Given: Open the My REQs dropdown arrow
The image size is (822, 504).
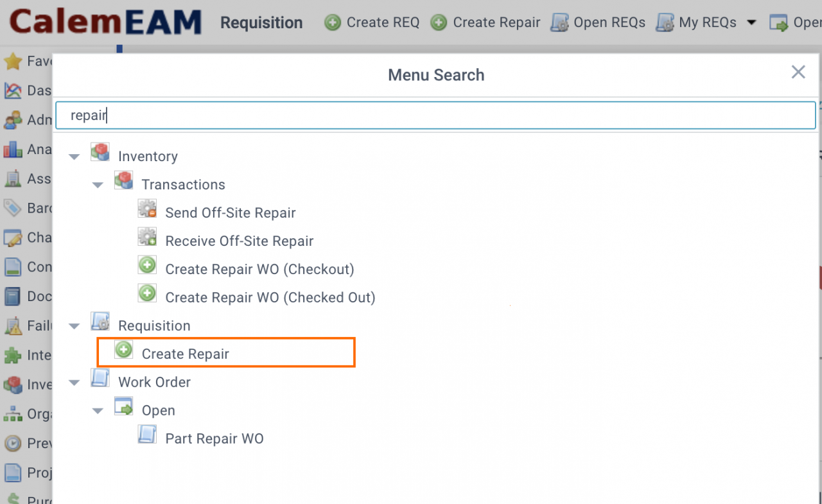Looking at the screenshot, I should tap(751, 23).
